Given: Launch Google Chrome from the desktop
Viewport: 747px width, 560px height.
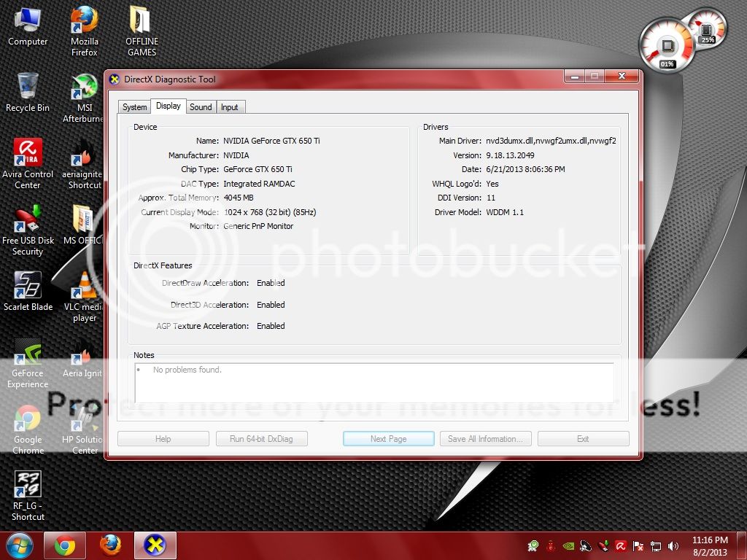Looking at the screenshot, I should pos(28,429).
